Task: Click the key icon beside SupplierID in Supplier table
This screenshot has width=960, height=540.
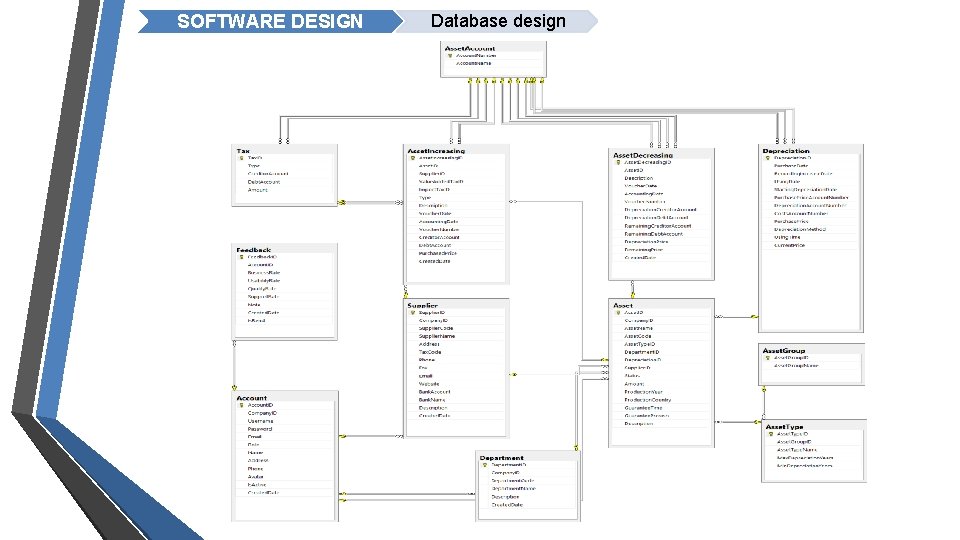Action: point(413,313)
